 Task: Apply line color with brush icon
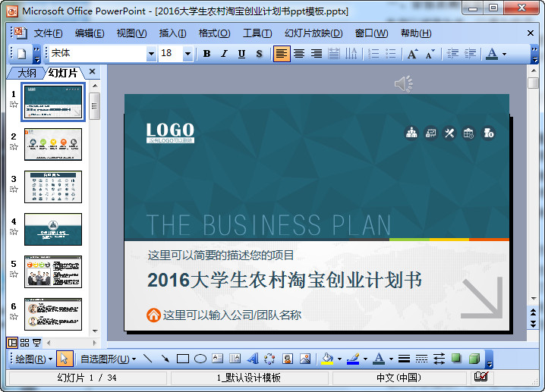(x=353, y=359)
